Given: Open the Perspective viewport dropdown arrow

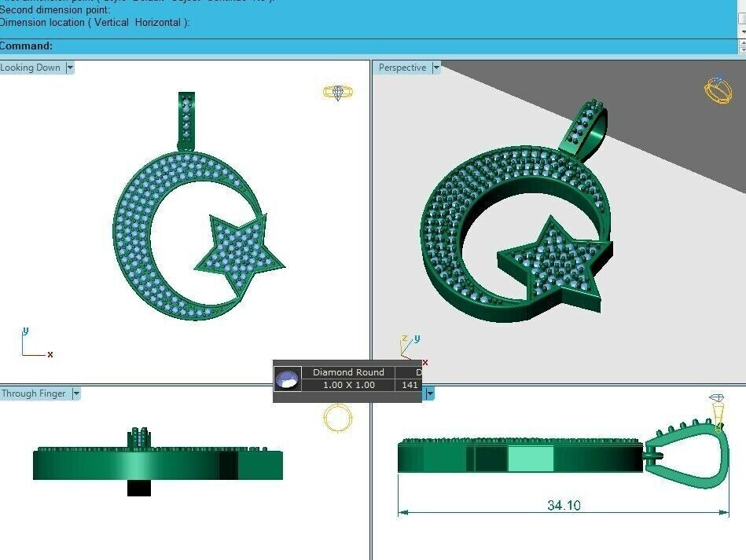Looking at the screenshot, I should click(x=436, y=68).
